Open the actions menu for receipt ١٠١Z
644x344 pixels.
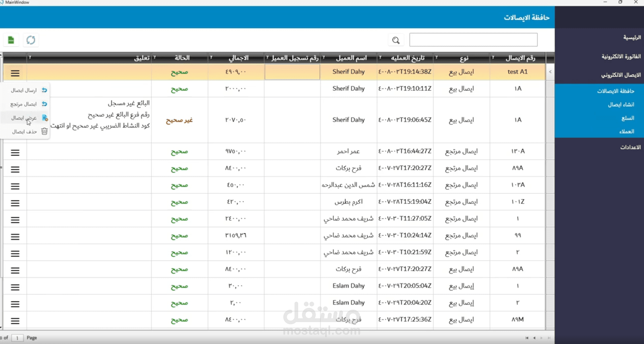pyautogui.click(x=15, y=203)
